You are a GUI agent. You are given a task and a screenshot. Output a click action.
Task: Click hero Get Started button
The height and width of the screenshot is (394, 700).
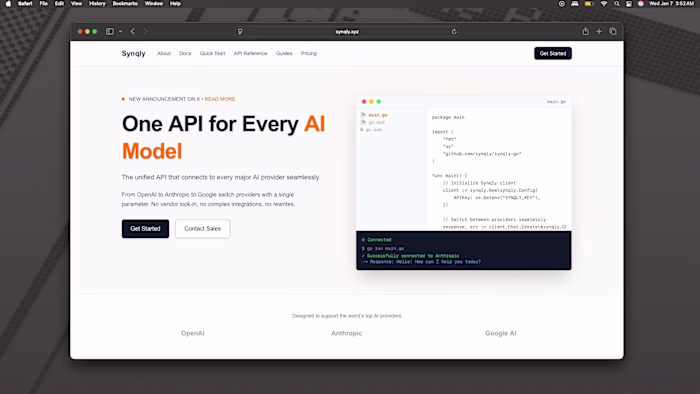(x=145, y=228)
